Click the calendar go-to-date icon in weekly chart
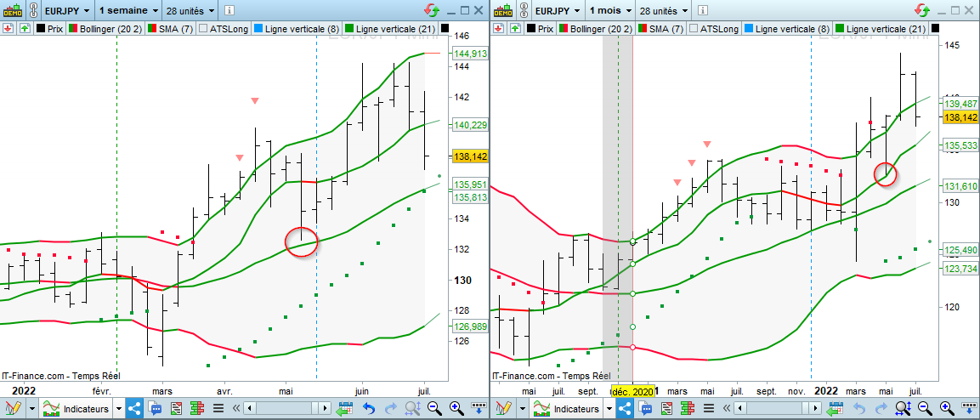This screenshot has height=420, width=980. (x=343, y=409)
